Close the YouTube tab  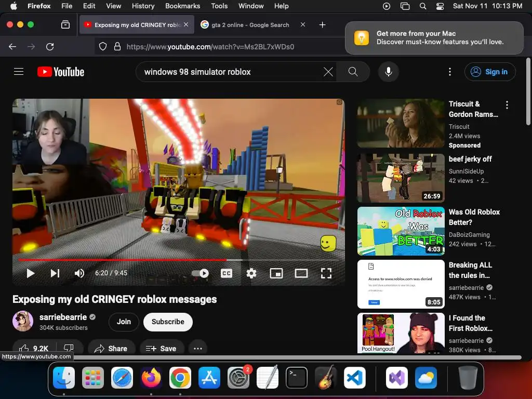[186, 24]
